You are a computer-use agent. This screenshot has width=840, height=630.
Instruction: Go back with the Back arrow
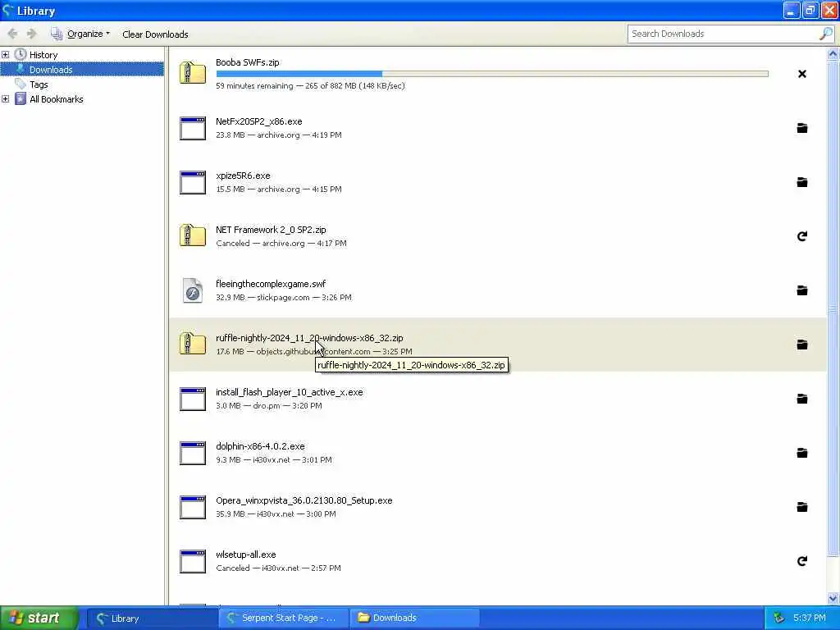[x=13, y=34]
